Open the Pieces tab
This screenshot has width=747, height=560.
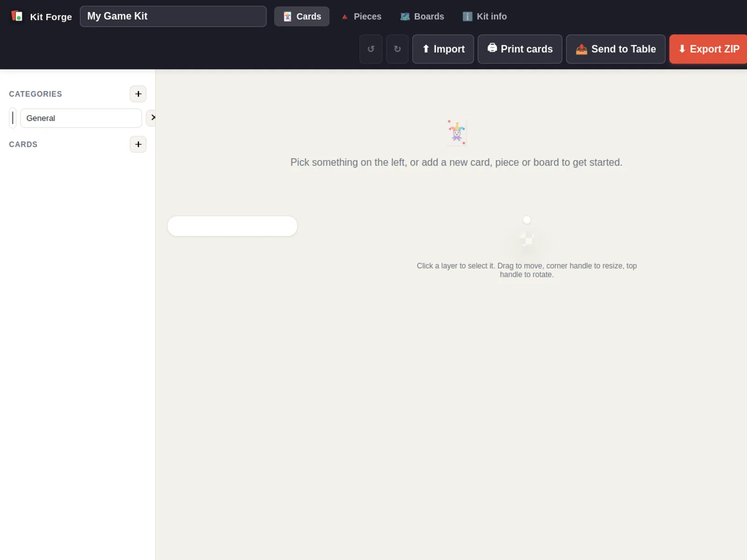tap(361, 16)
